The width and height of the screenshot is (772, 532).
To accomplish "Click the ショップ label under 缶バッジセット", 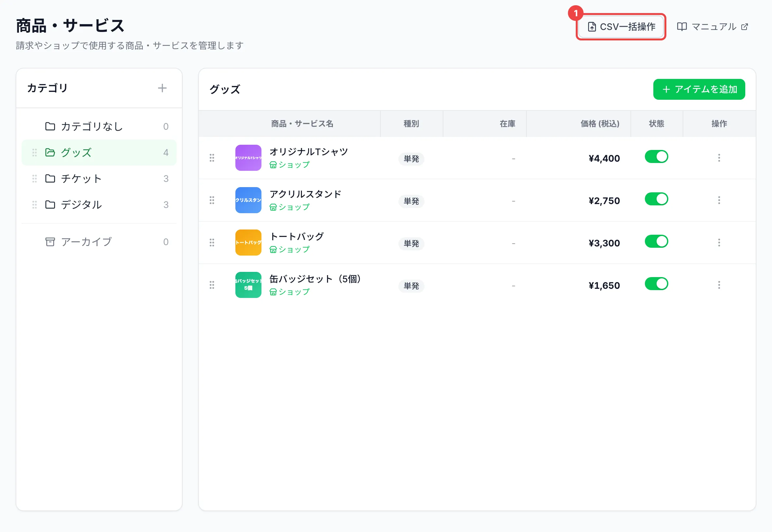I will point(289,292).
